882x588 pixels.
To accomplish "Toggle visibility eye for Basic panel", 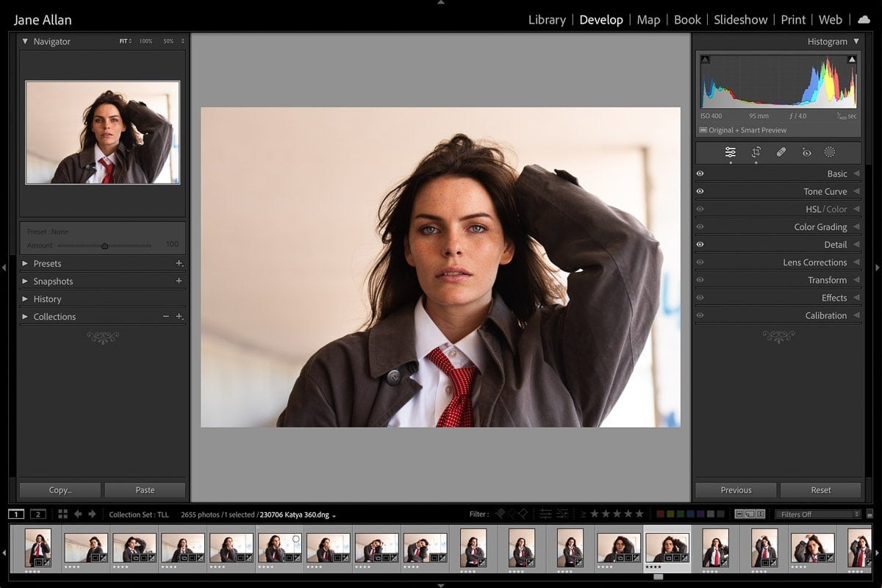I will [x=700, y=174].
